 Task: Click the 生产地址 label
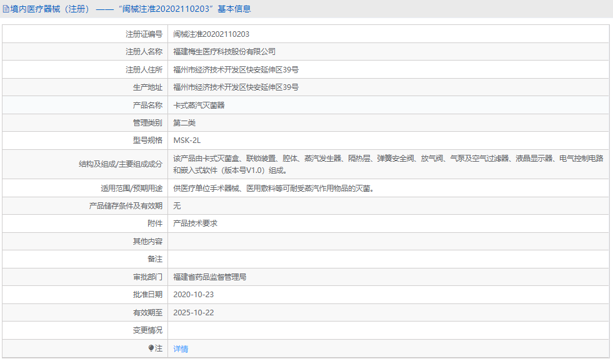[x=147, y=87]
